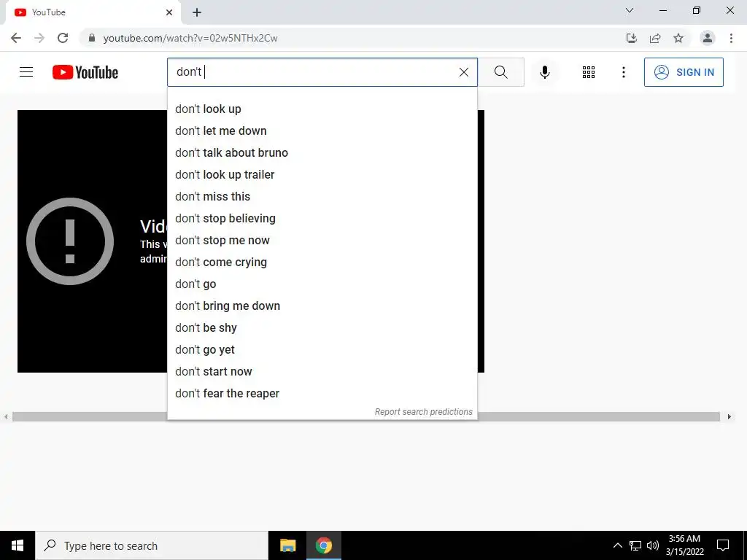Choose "don't start now" prediction
747x560 pixels.
click(322, 372)
